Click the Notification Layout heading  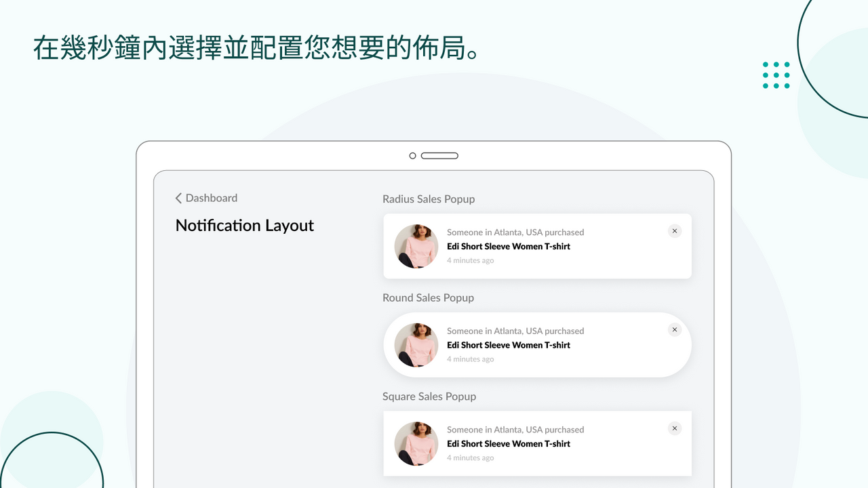[x=245, y=226]
